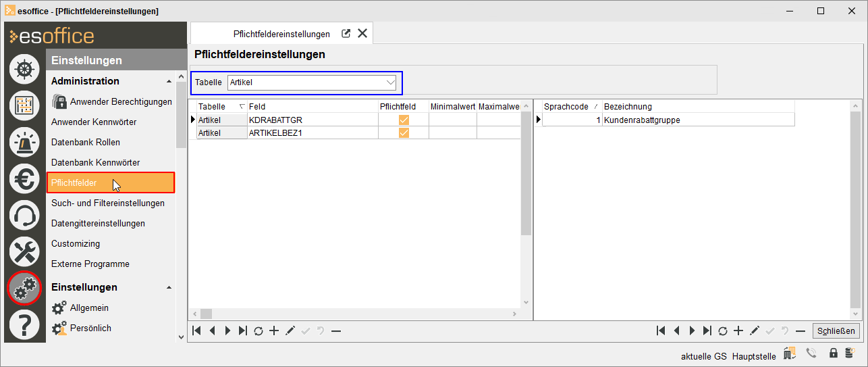Screen dimensions: 868x367
Task: Collapse the Administration section
Action: [x=169, y=81]
